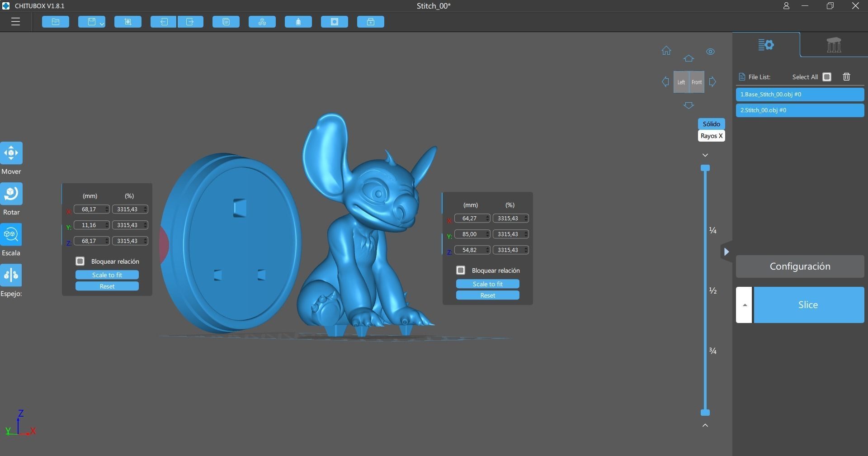Rotate view down with the bottom arrow
Image resolution: width=868 pixels, height=456 pixels.
pos(689,105)
